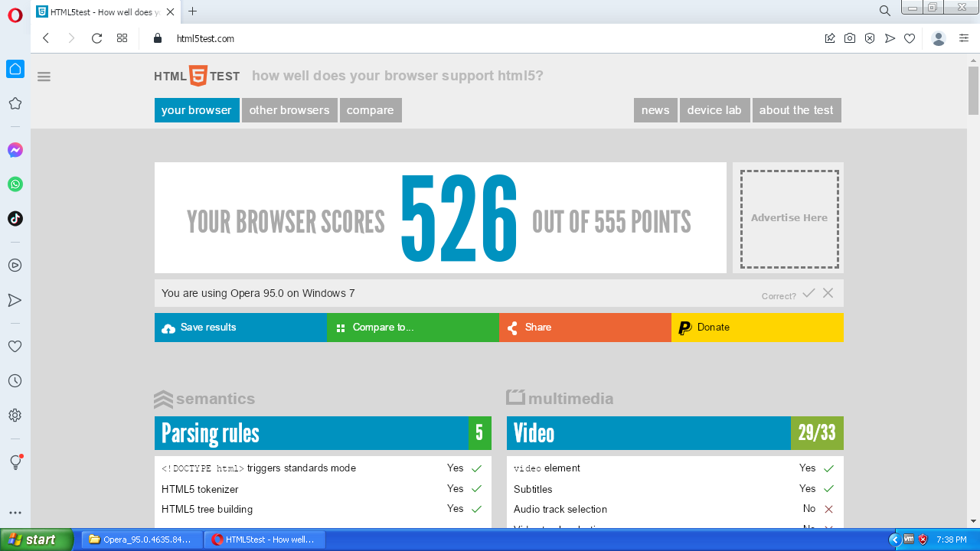The width and height of the screenshot is (980, 551).
Task: Open a new tab with plus button
Action: click(192, 11)
